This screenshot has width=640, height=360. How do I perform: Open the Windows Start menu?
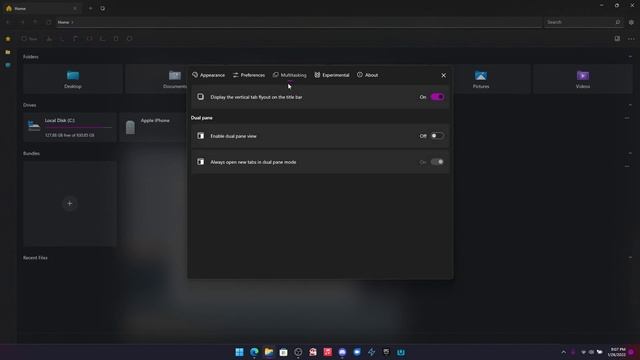(240, 352)
